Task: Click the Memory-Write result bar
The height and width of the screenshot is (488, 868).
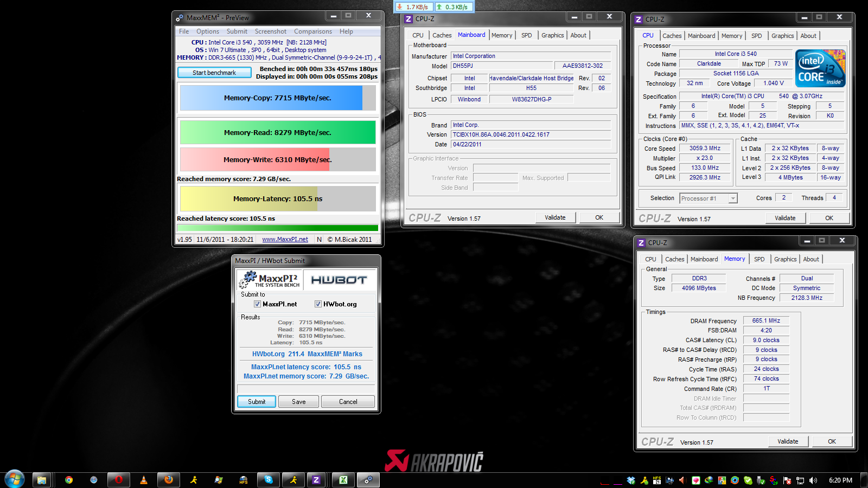Action: (x=278, y=159)
